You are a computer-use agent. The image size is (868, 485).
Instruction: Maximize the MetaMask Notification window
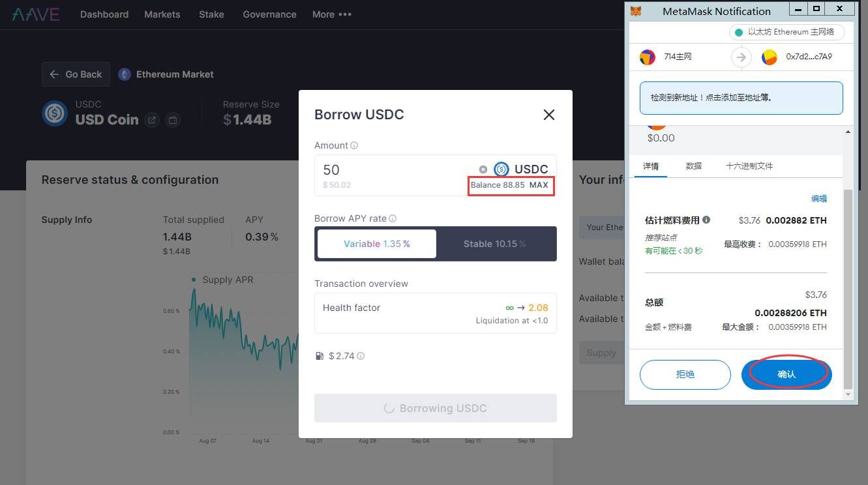pos(816,8)
